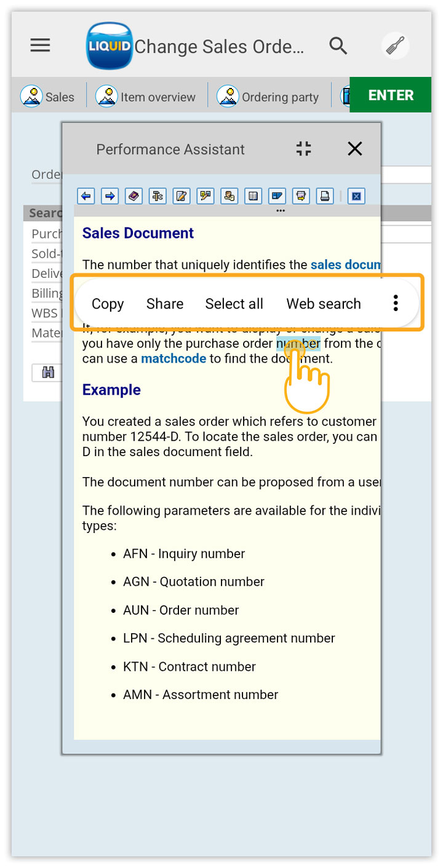This screenshot has height=868, width=443.
Task: Open the search magnifier in header
Action: [x=338, y=45]
